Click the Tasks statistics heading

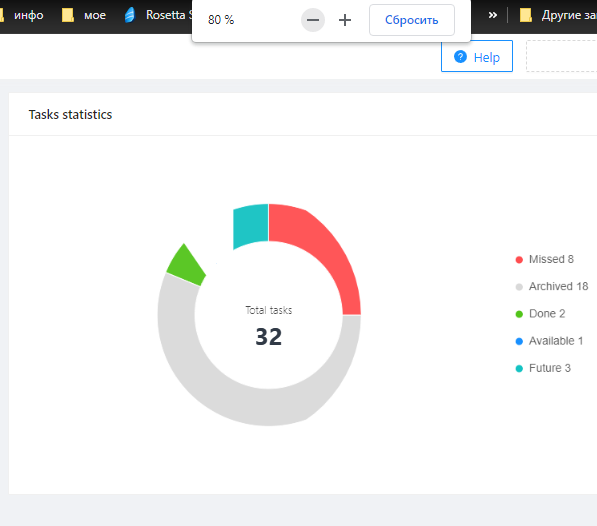coord(70,115)
